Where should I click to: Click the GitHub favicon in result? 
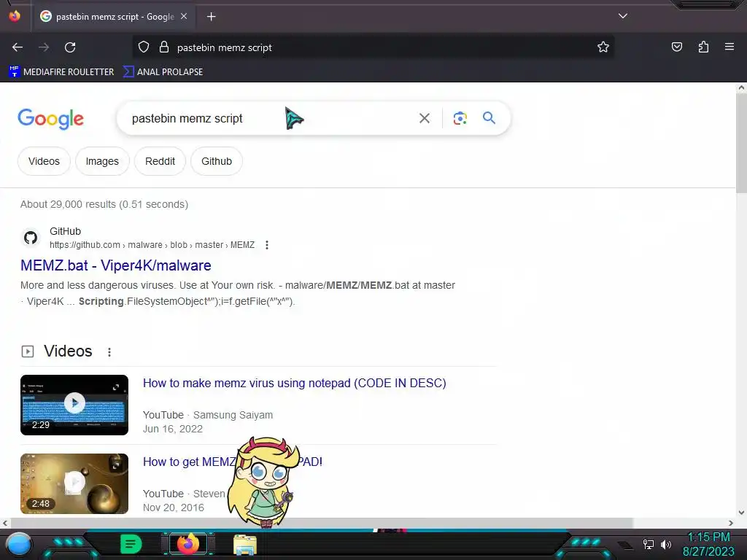pos(31,238)
